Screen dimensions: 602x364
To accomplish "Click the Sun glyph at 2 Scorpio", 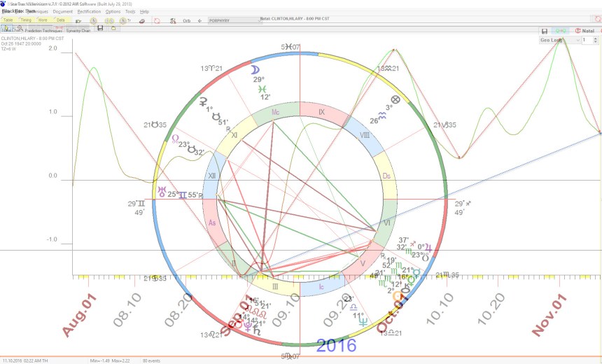I will tap(398, 296).
